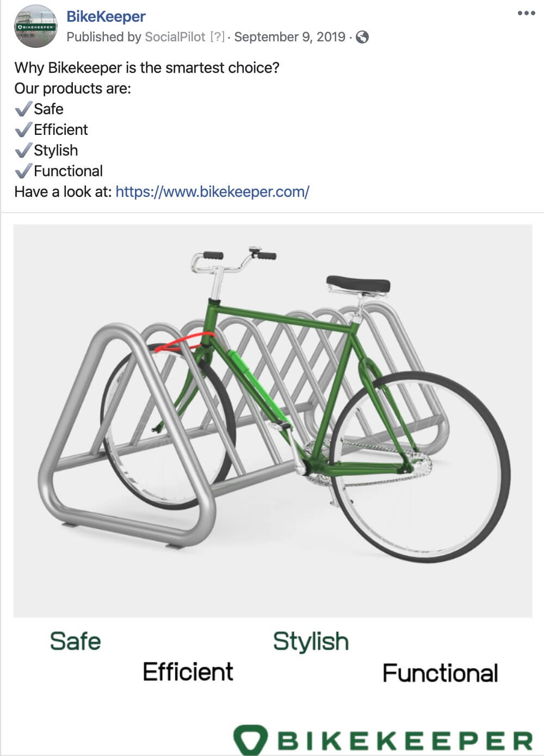Image resolution: width=544 pixels, height=756 pixels.
Task: Select the checkmark before "Stylish" in the post
Action: click(23, 151)
